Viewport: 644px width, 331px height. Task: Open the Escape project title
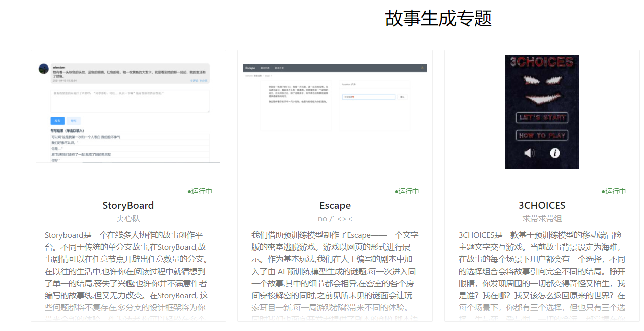(x=335, y=205)
